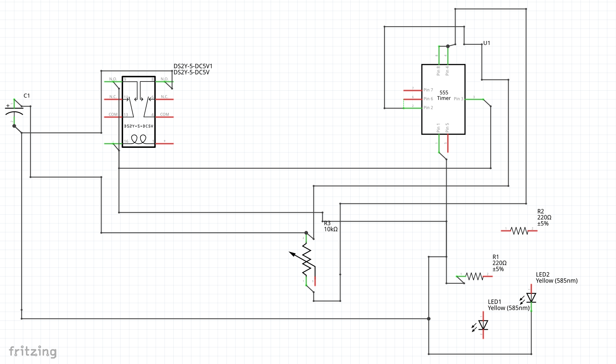Image resolution: width=616 pixels, height=364 pixels.
Task: Click relay coil plus terminal pin 1
Action: 164,144
